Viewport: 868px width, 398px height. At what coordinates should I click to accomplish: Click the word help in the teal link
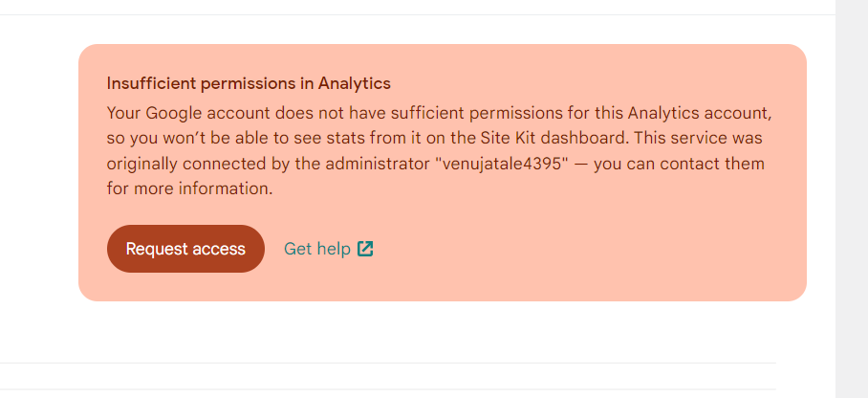pyautogui.click(x=334, y=249)
